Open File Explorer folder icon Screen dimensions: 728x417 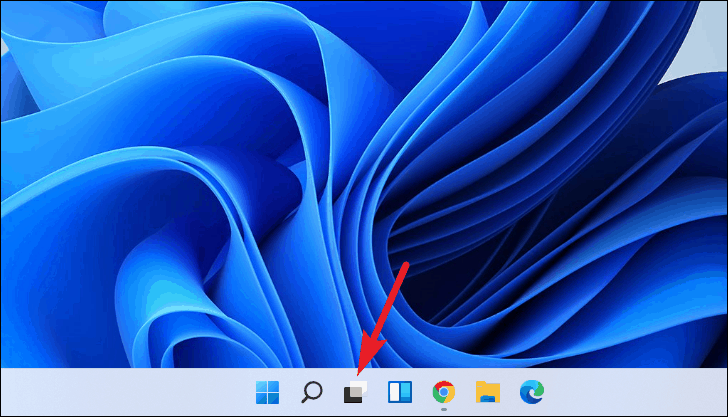pyautogui.click(x=488, y=392)
